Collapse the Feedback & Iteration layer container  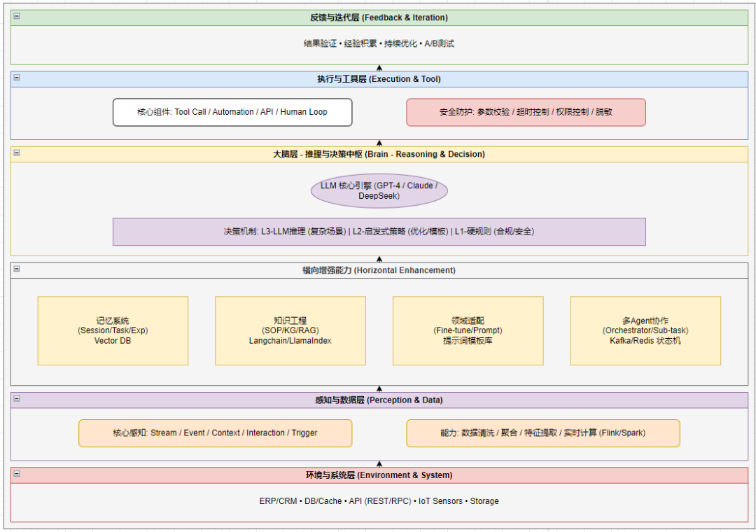tap(17, 17)
